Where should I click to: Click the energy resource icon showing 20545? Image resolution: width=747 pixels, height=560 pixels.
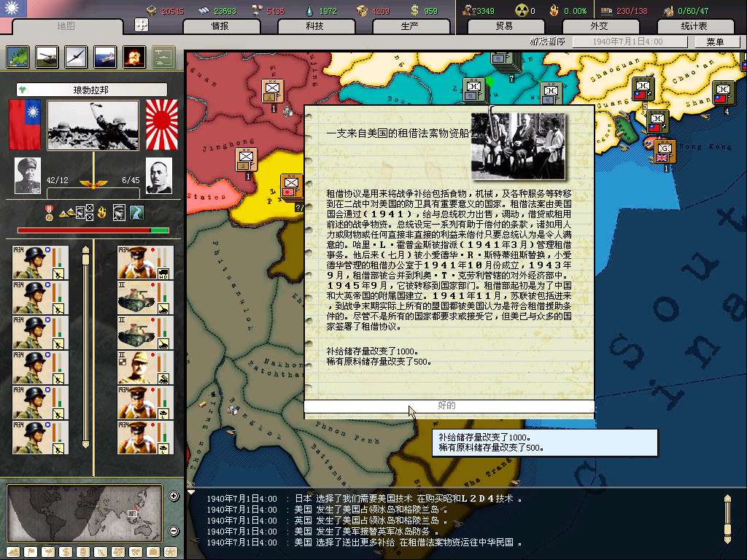click(x=151, y=10)
